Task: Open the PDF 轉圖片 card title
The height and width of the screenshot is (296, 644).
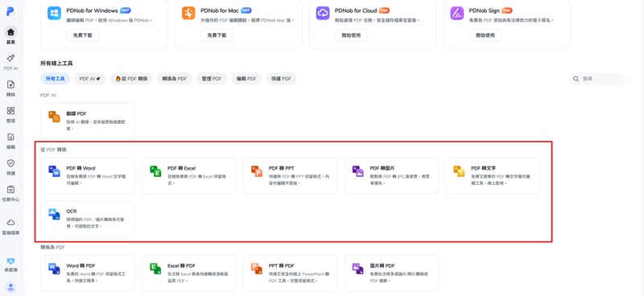Action: pyautogui.click(x=382, y=168)
